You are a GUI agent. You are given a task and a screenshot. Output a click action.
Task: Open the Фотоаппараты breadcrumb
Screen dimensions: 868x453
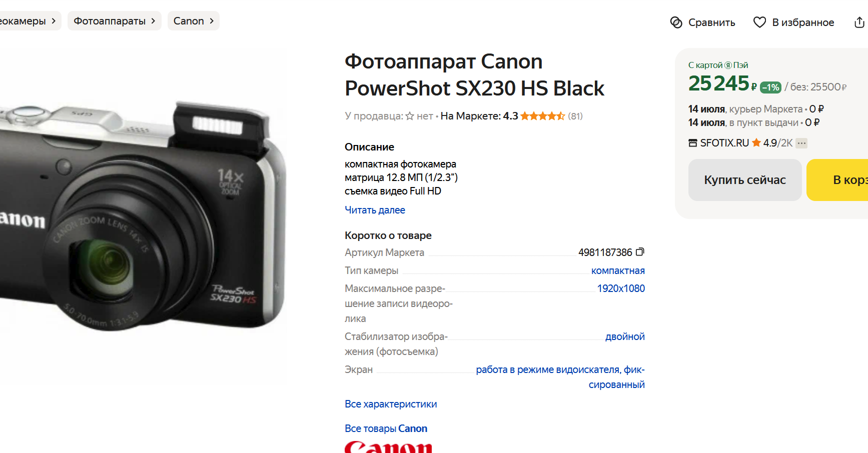(x=115, y=21)
